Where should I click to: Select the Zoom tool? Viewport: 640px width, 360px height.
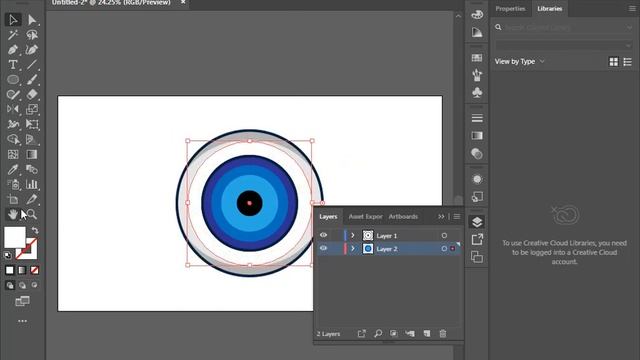click(32, 214)
